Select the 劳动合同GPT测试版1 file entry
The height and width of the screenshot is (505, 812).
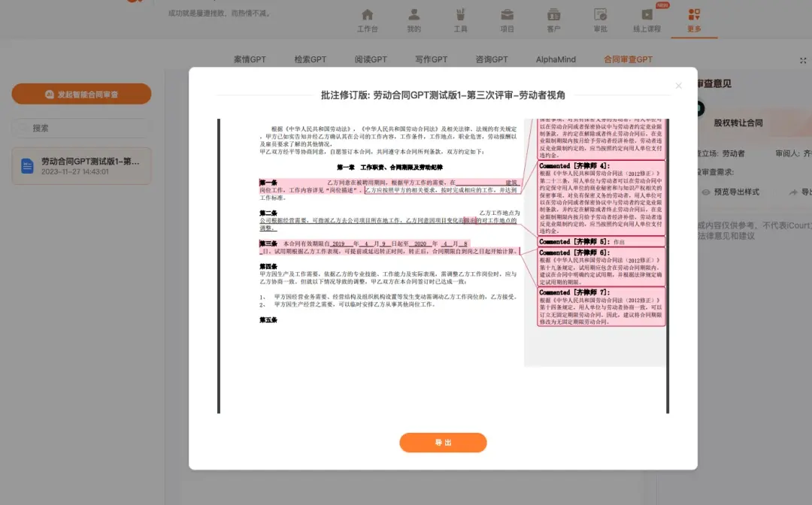[x=83, y=165]
